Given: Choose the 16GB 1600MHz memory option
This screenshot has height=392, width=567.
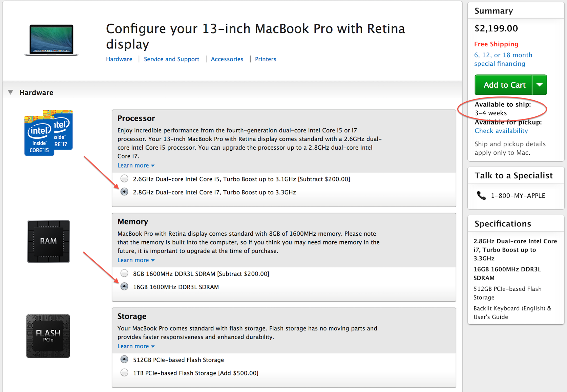Looking at the screenshot, I should [125, 287].
